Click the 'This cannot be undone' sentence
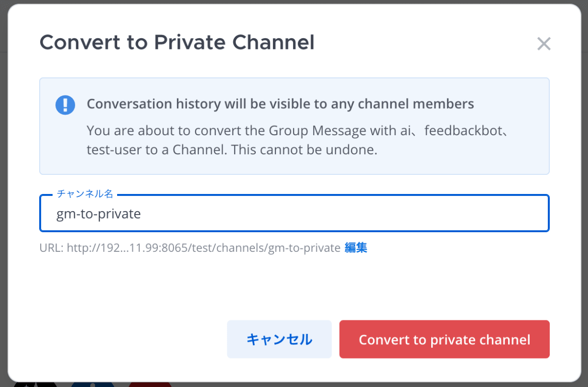This screenshot has width=588, height=387. [x=304, y=149]
